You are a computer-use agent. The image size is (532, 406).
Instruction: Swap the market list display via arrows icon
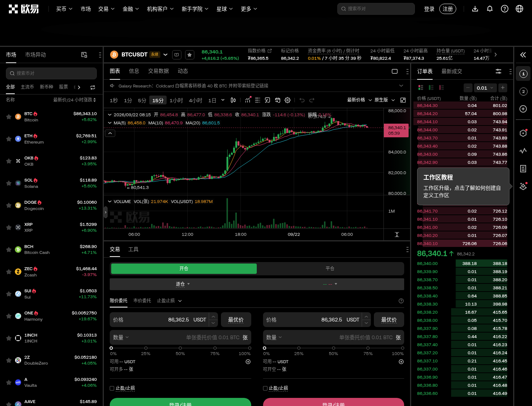coord(93,87)
